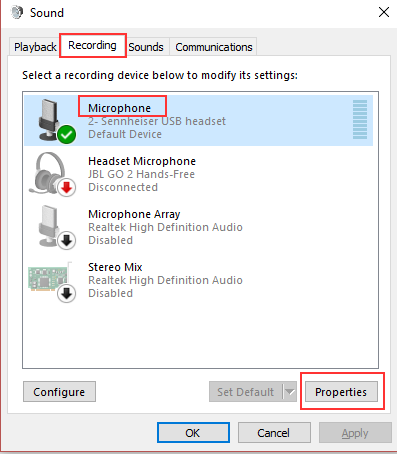
Task: Switch to the Playback tab
Action: point(35,47)
